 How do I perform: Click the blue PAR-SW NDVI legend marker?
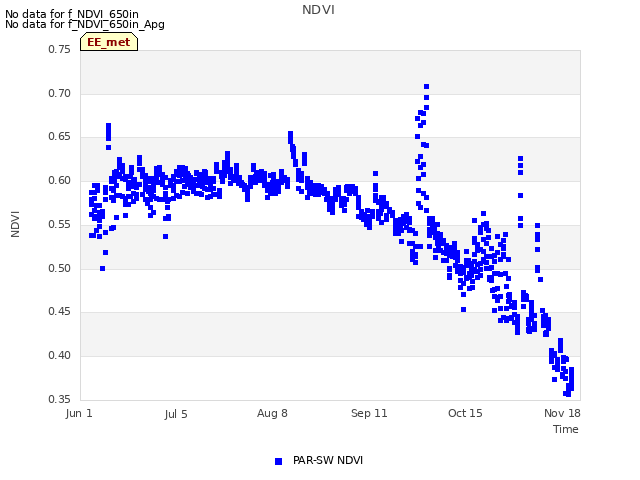pos(278,461)
